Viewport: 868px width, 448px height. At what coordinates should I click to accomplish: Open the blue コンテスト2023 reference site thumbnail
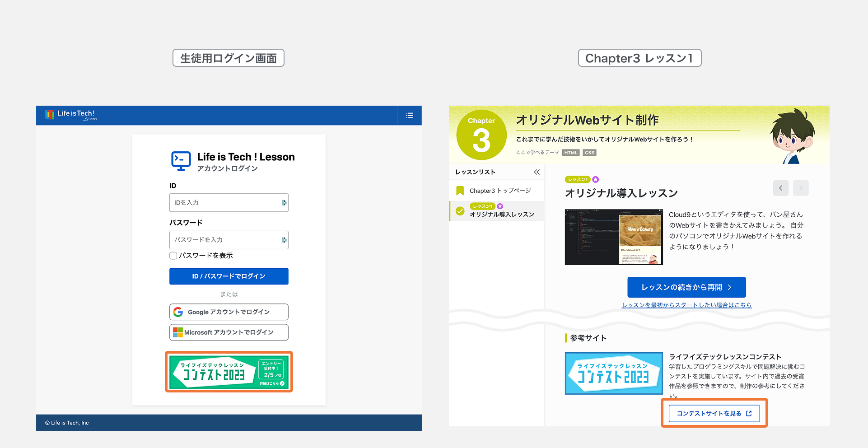tap(614, 373)
